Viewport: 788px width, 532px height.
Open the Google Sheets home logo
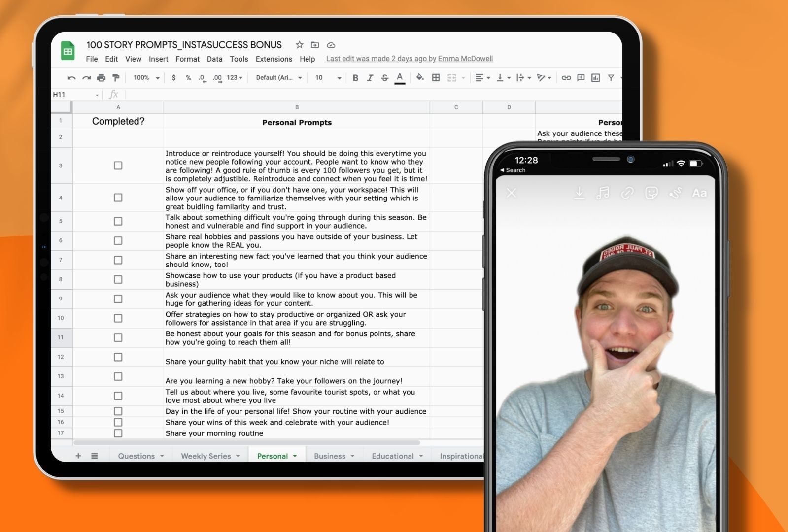68,51
